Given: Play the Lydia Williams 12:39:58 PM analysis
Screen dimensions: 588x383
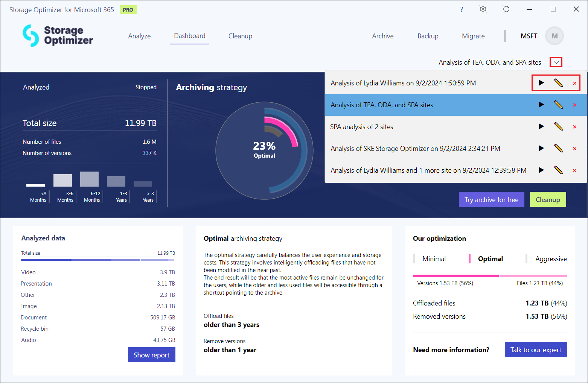Looking at the screenshot, I should coord(541,170).
